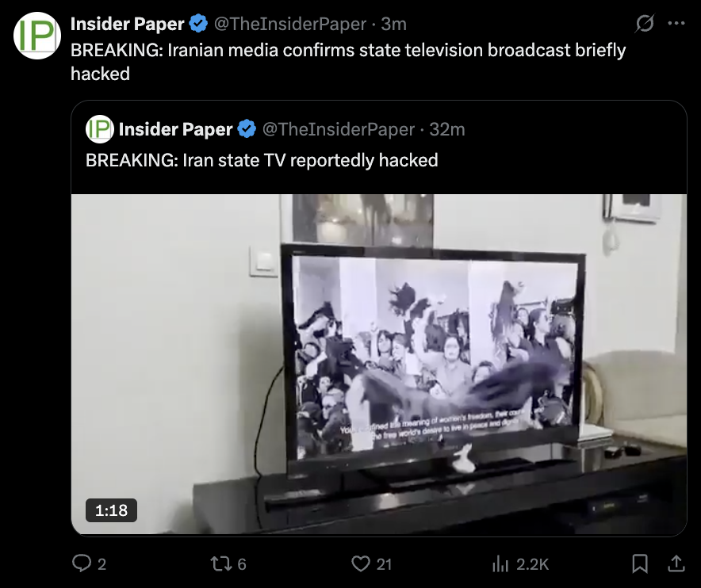Image resolution: width=701 pixels, height=588 pixels.
Task: Play the hacked TV video thumbnail
Action: pyautogui.click(x=379, y=365)
